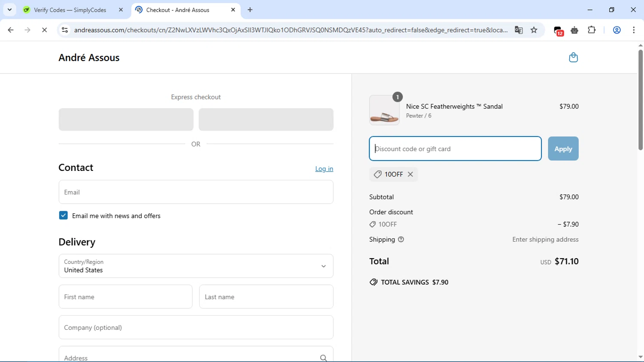Image resolution: width=644 pixels, height=362 pixels.
Task: Click the Pewter / 6 variant text
Action: tap(419, 116)
